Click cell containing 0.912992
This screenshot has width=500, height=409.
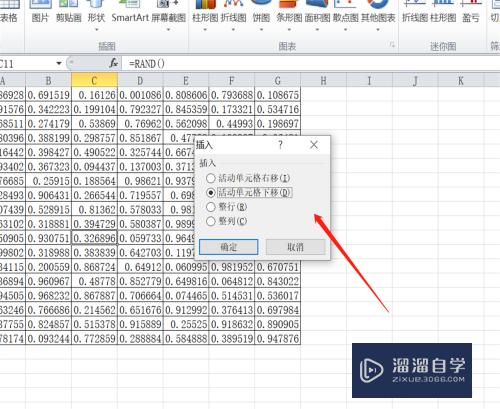pos(186,310)
